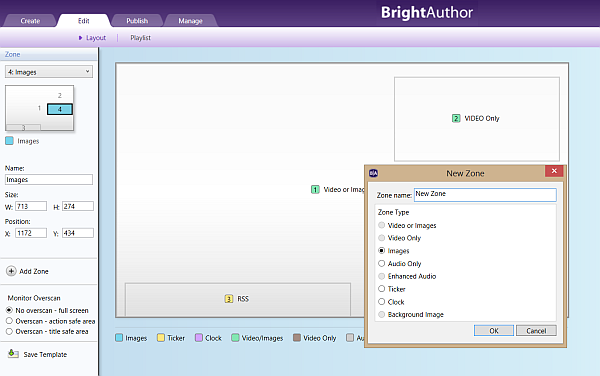Click the Layout arrow icon
Screen dimensions: 600x376
coord(80,38)
